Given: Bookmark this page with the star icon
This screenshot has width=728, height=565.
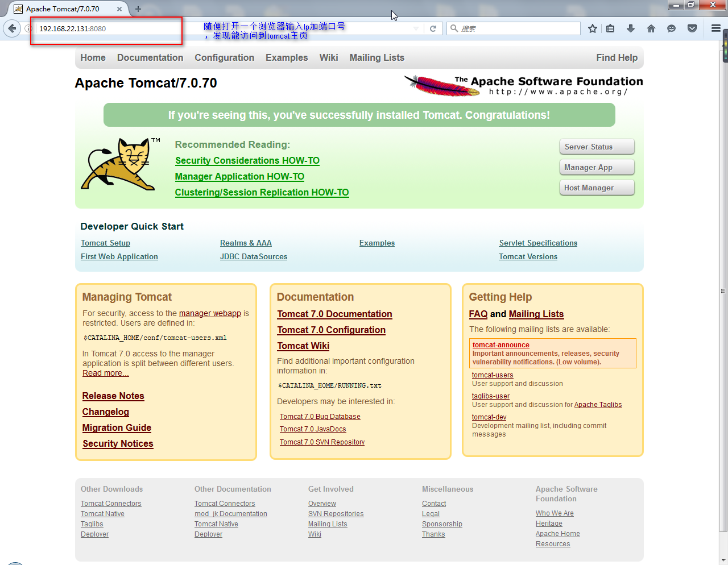Looking at the screenshot, I should coord(593,28).
